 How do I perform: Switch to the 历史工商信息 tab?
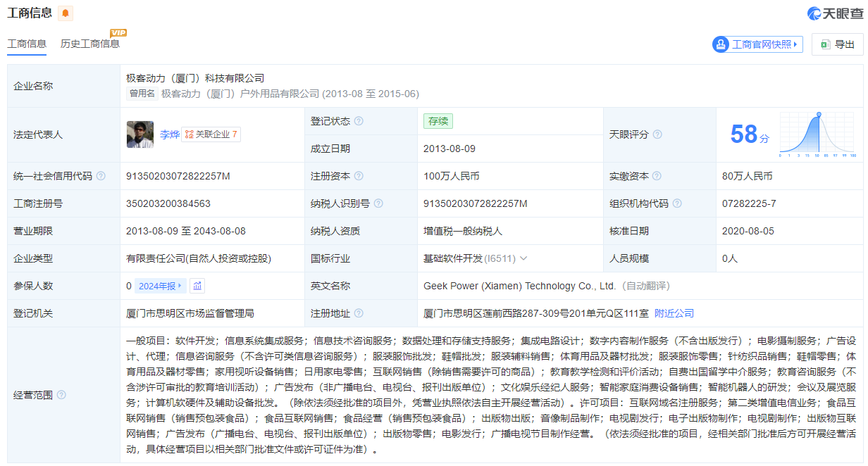click(x=89, y=44)
